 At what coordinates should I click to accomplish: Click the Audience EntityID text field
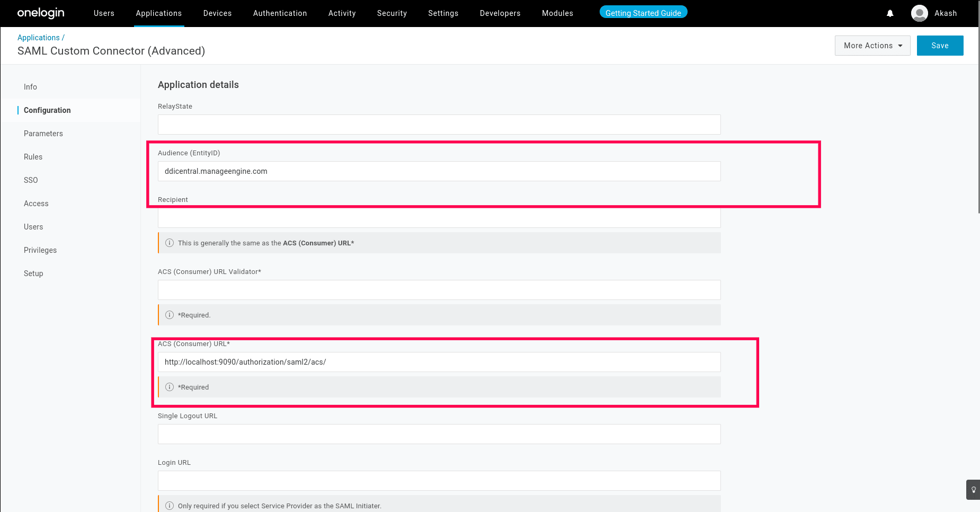point(439,171)
